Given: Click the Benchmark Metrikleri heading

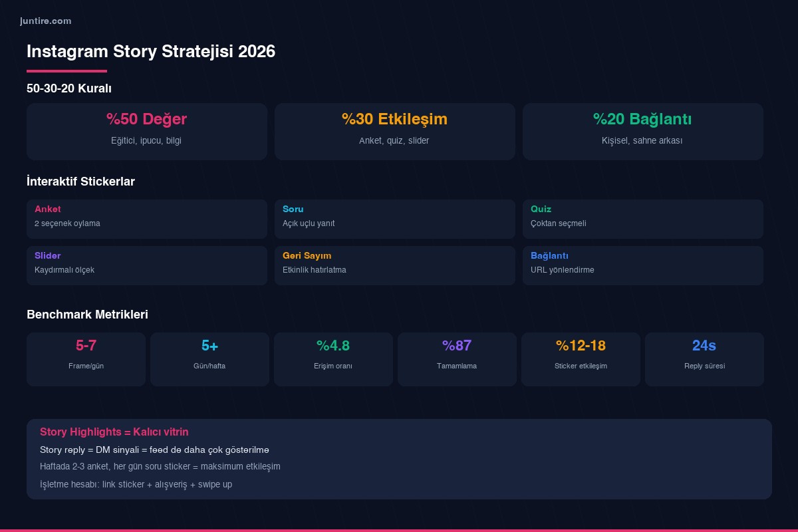Looking at the screenshot, I should pyautogui.click(x=87, y=315).
